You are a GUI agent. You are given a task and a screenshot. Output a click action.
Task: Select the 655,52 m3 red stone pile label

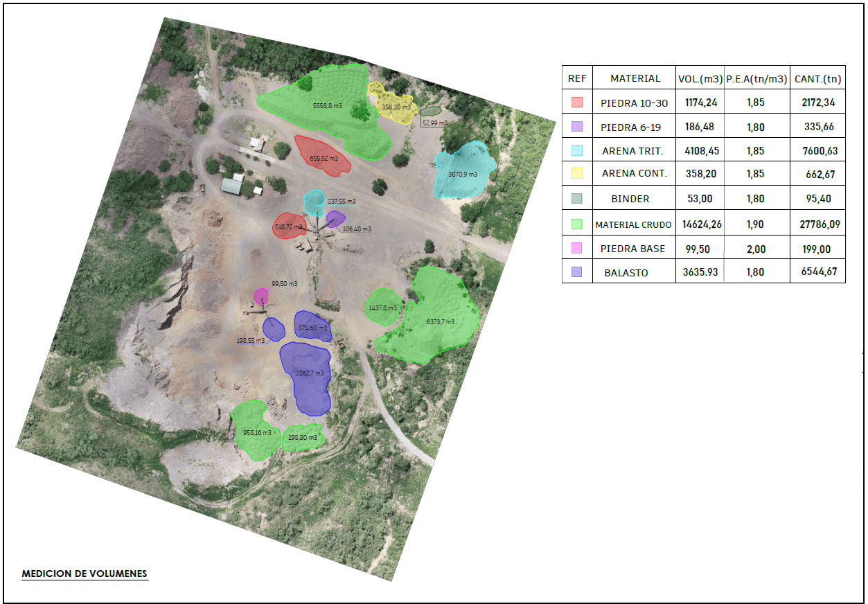[324, 159]
